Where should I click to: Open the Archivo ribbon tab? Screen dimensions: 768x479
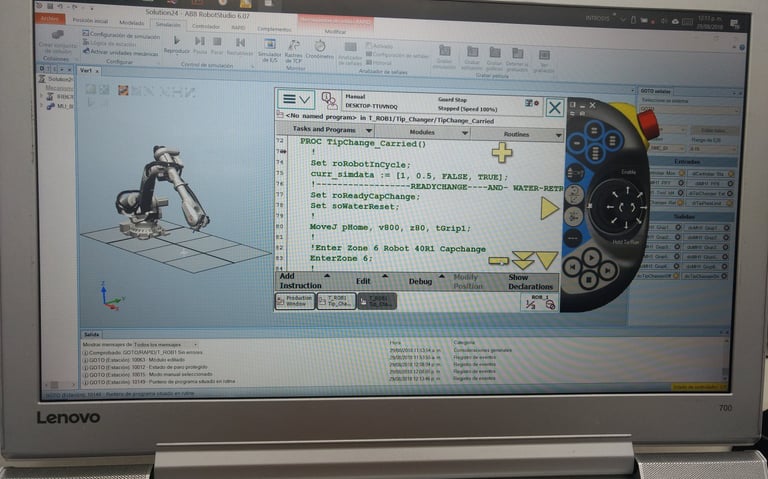(50, 19)
